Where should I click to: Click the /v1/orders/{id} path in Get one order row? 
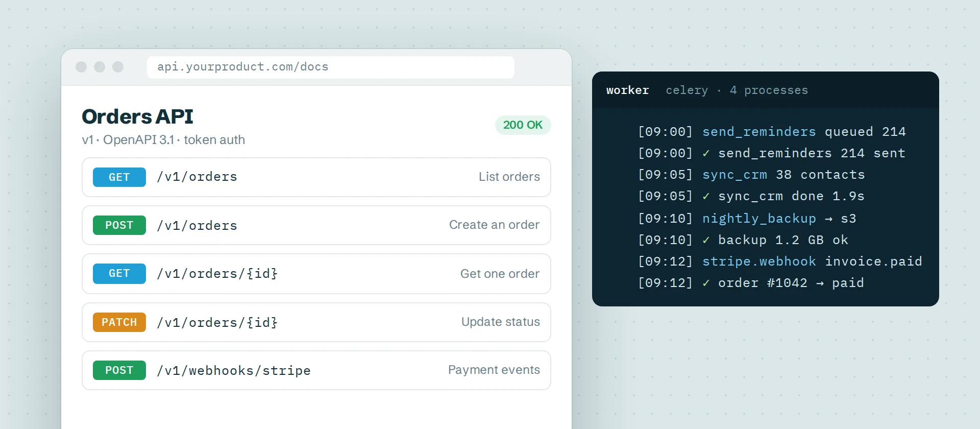tap(217, 274)
